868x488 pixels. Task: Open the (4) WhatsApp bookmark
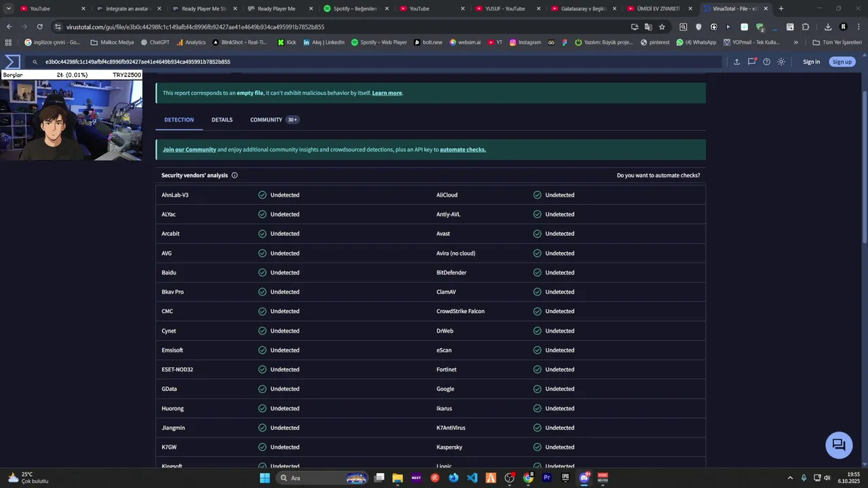tap(696, 42)
